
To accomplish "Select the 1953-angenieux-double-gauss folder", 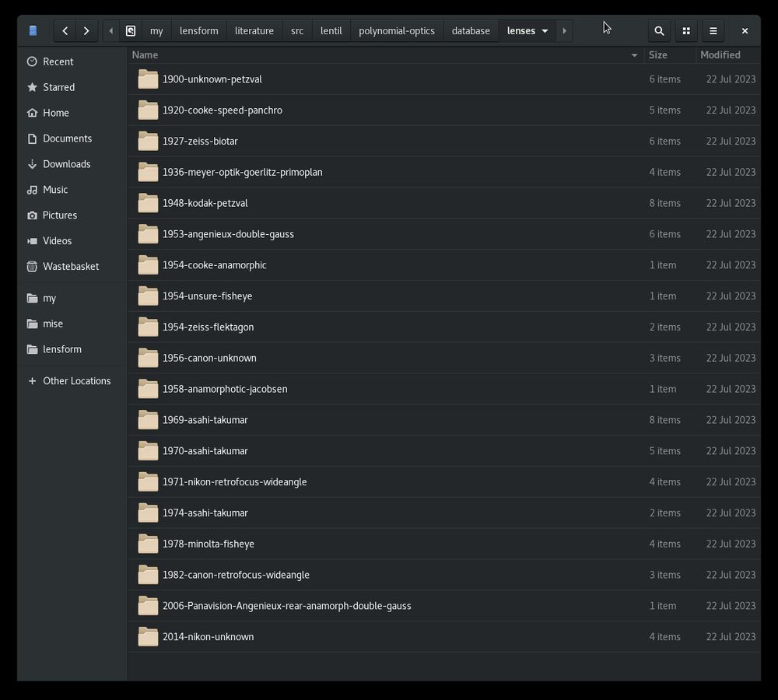I will pyautogui.click(x=444, y=234).
